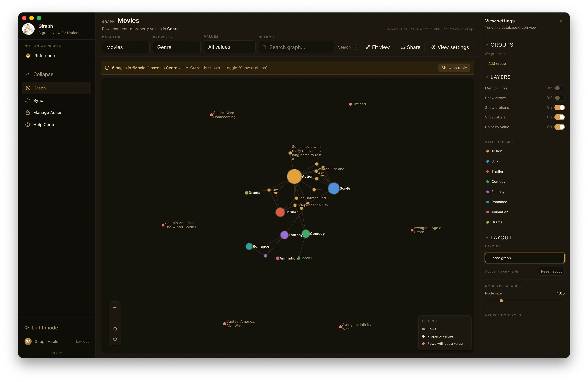The image size is (588, 382).
Task: Collapse the GROUPS section
Action: 499,45
